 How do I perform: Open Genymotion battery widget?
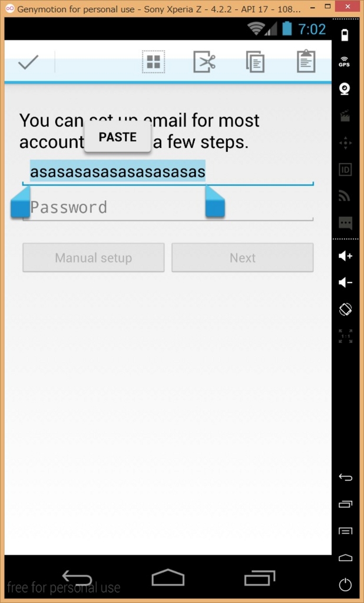[x=345, y=35]
